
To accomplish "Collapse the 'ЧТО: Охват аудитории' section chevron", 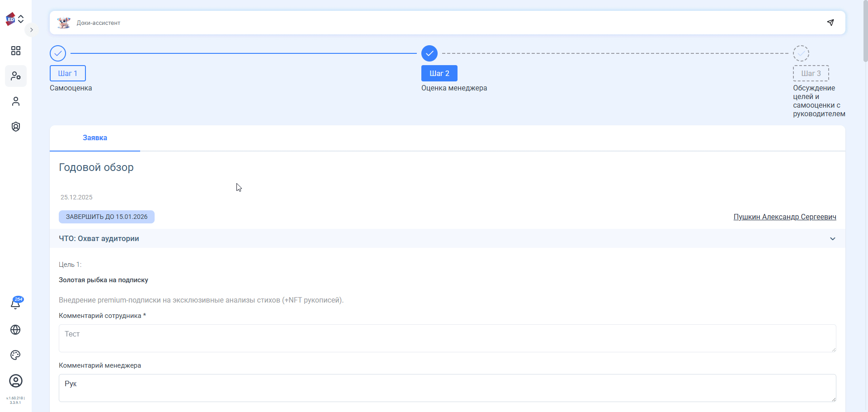I will [833, 239].
